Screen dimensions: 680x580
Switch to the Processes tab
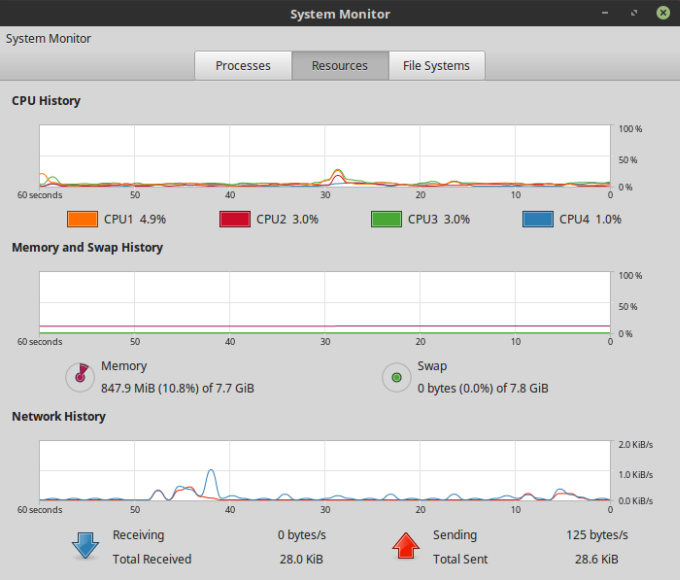click(243, 66)
